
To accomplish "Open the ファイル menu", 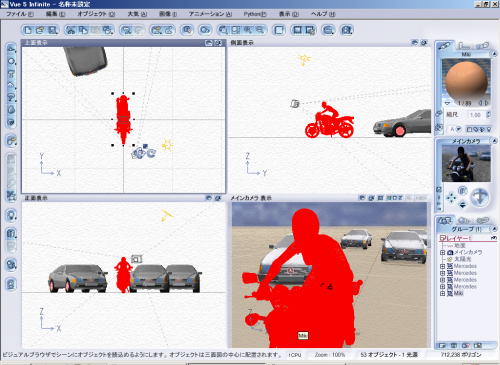I will (20, 14).
